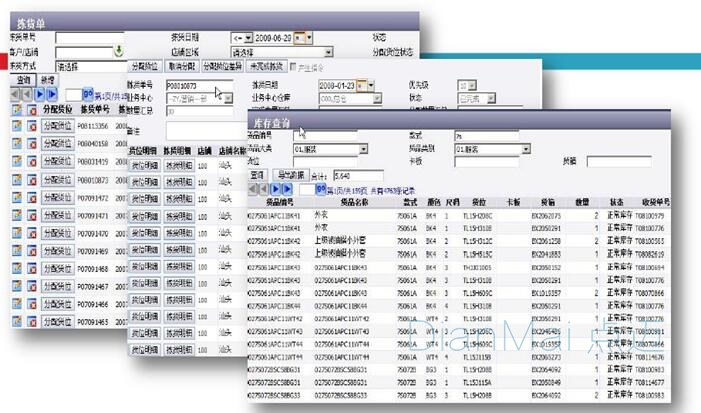The image size is (701, 413).
Task: Click the green download arrow beside 客户/店铺 field
Action: pyautogui.click(x=117, y=50)
